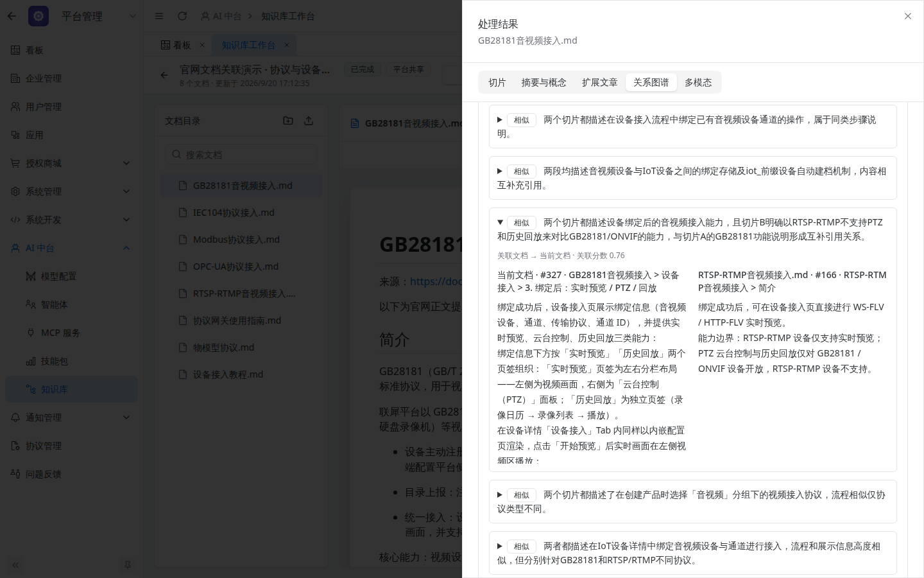Click the pin icon at sidebar bottom
This screenshot has height=578, width=924.
click(x=127, y=565)
